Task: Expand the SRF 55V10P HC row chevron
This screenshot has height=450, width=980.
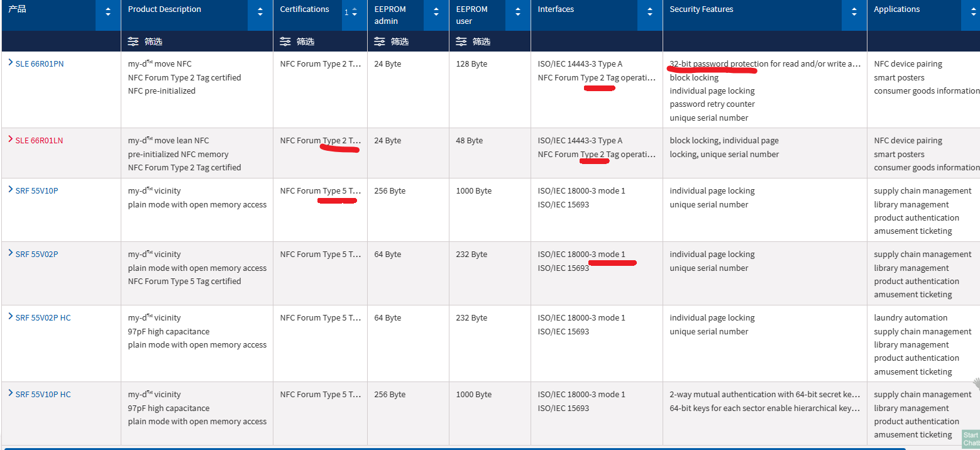Action: 10,393
